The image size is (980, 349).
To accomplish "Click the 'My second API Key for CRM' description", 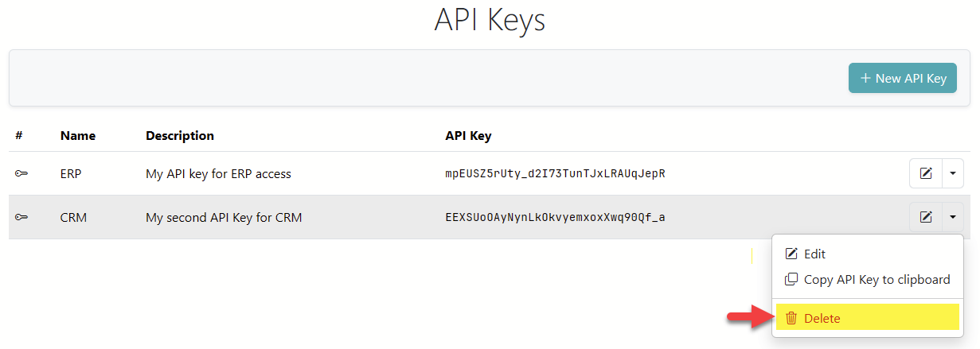I will pyautogui.click(x=224, y=217).
